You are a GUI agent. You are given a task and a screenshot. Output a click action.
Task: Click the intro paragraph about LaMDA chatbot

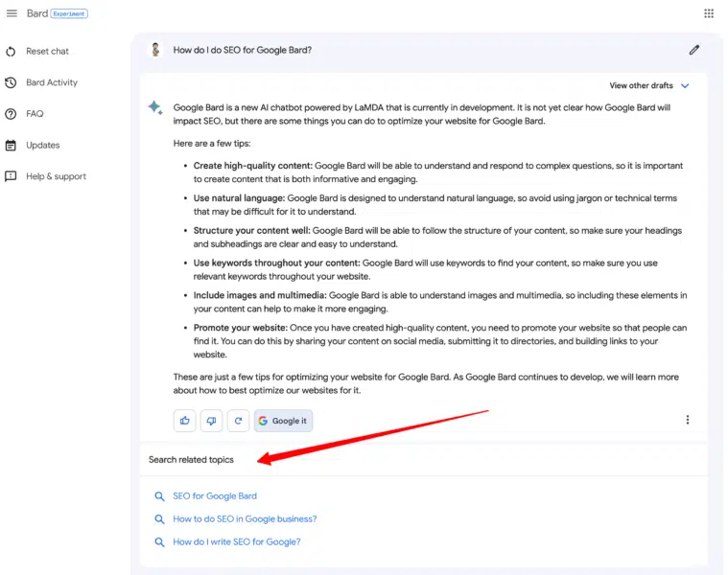coord(422,114)
